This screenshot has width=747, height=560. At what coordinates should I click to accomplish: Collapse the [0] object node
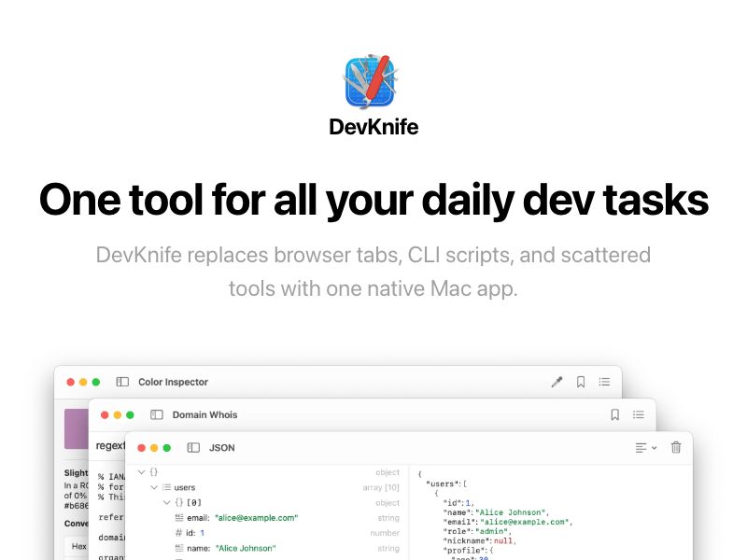coord(166,501)
